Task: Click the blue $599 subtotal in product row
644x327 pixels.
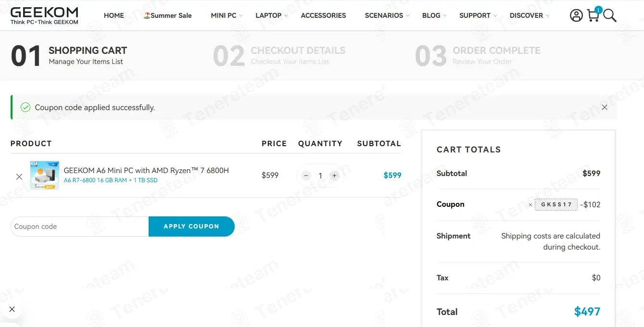Action: pyautogui.click(x=392, y=176)
